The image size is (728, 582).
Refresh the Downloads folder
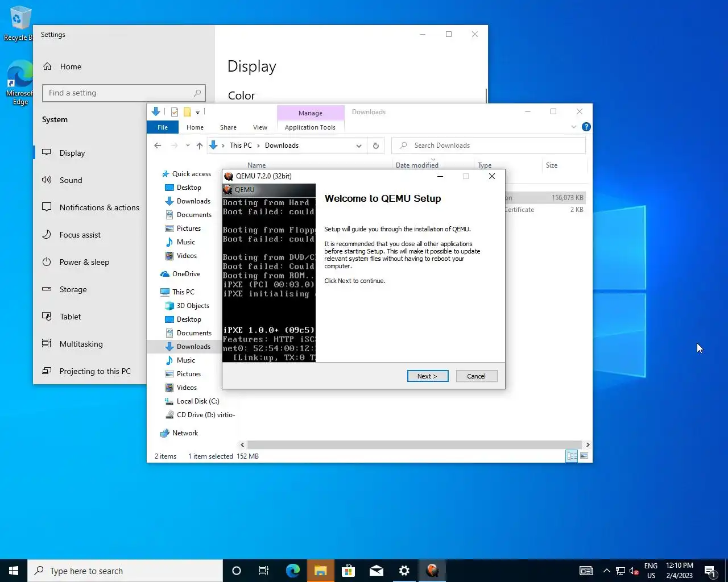(x=376, y=145)
